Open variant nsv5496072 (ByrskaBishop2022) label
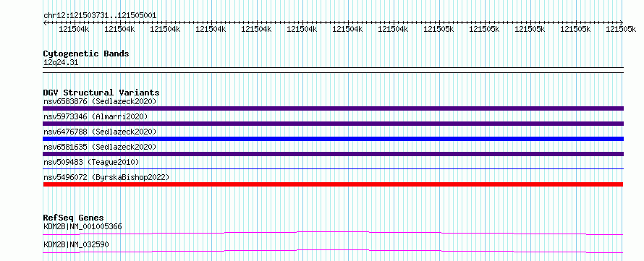This screenshot has width=644, height=261. point(106,177)
